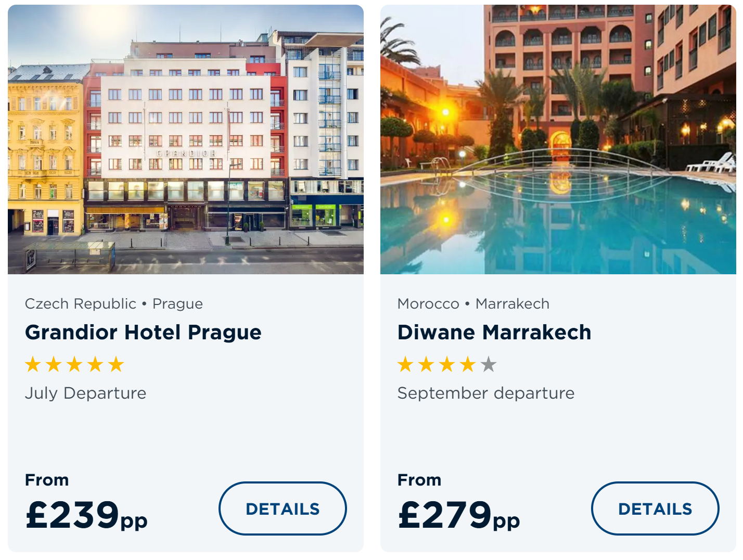Select the Diwane Marrakech title
The image size is (743, 560).
click(x=494, y=332)
